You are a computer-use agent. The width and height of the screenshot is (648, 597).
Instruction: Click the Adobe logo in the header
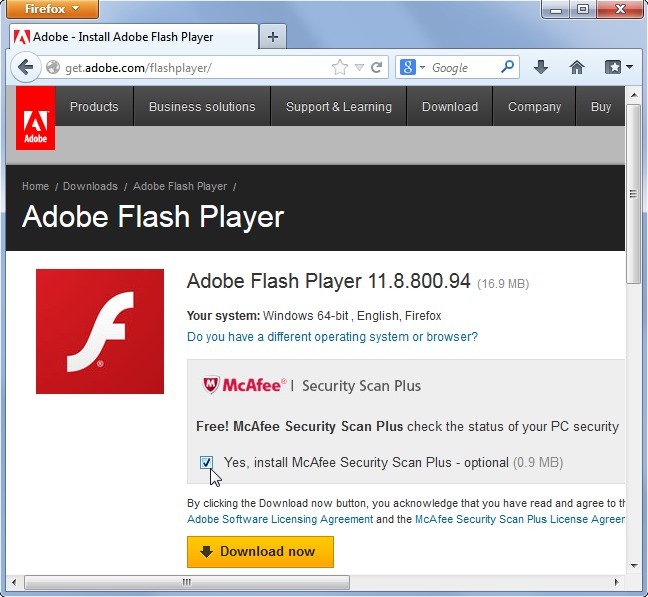[x=36, y=118]
